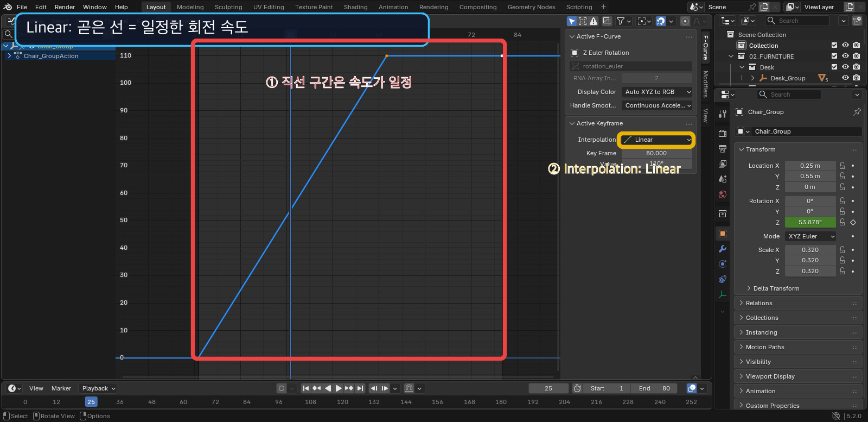Toggle lock on Location X
Viewport: 868px width, 422px height.
pos(843,166)
